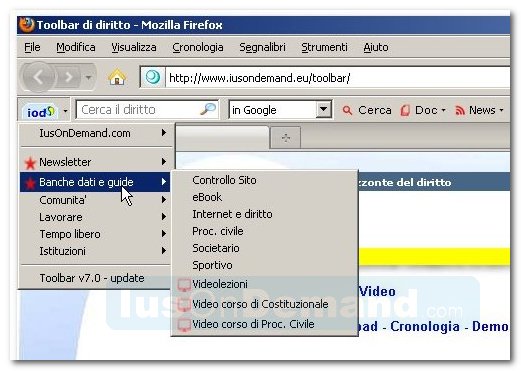Click red star icon beside Newsletter
Viewport: 521px width, 371px height.
point(30,163)
